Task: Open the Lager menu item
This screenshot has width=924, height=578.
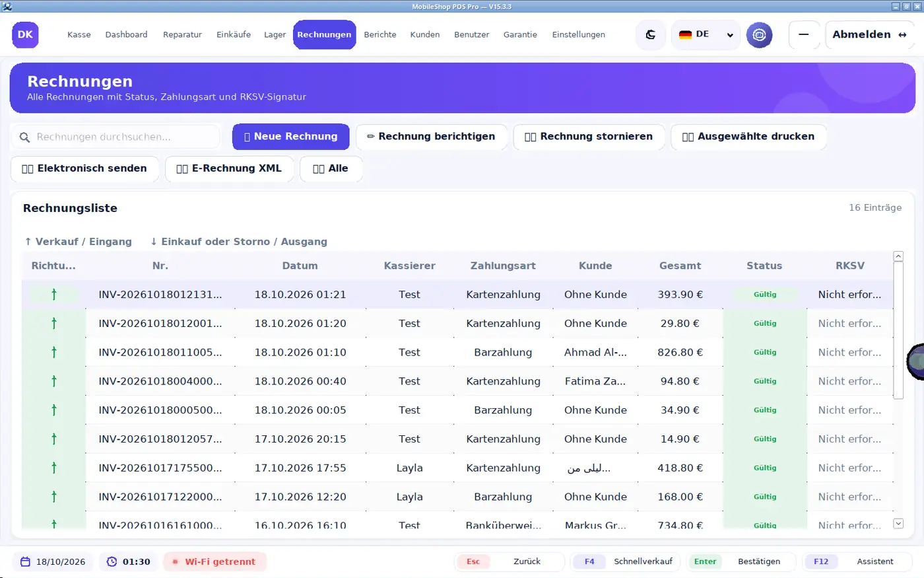Action: [275, 34]
